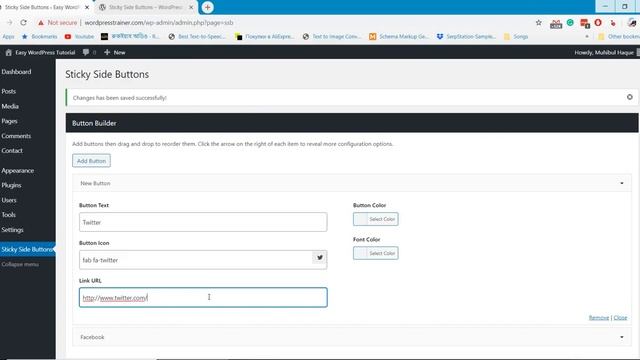Switch to the second Sticky Side Buttons tab

pyautogui.click(x=145, y=7)
